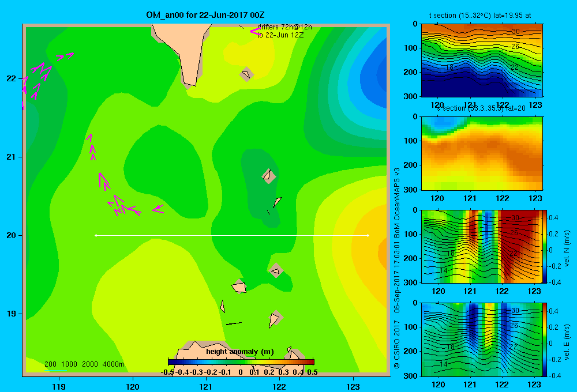Screen dimensions: 577x392
Task: Click the '18' contour label in temperature section
Action: (449, 67)
